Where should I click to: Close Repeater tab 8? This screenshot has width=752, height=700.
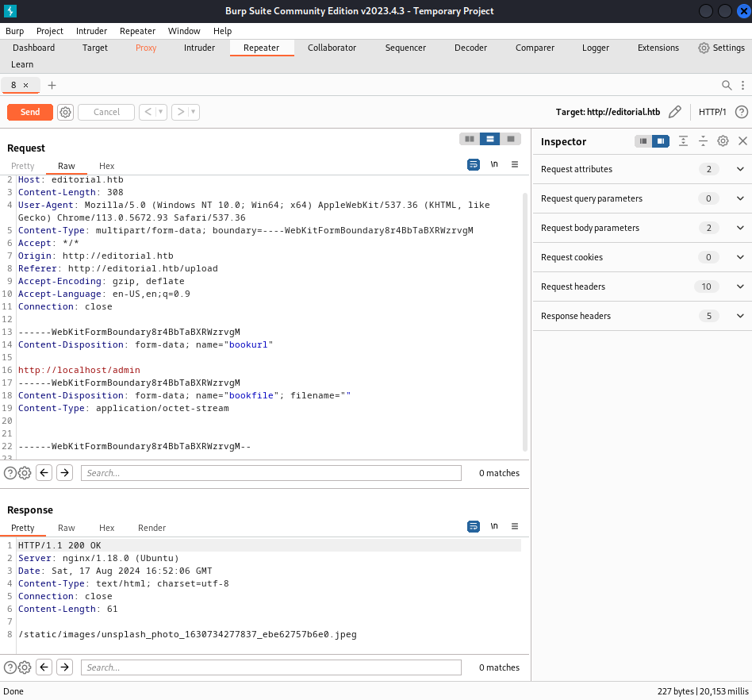coord(26,86)
